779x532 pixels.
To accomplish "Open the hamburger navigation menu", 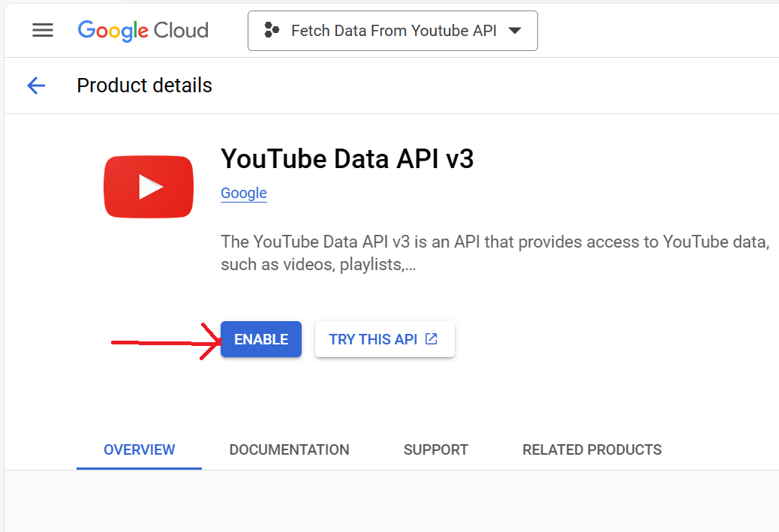I will [x=43, y=30].
